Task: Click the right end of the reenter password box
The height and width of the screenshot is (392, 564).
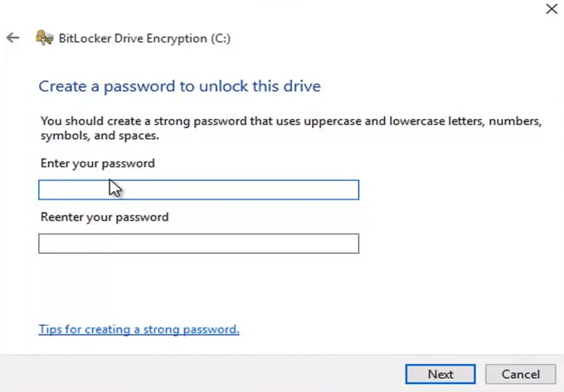Action: (348, 244)
